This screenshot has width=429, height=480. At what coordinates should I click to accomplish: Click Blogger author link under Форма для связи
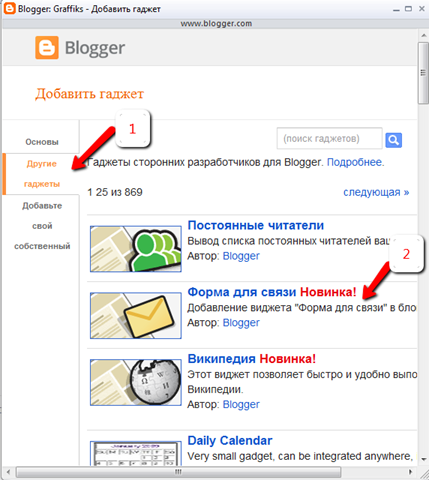tap(241, 323)
